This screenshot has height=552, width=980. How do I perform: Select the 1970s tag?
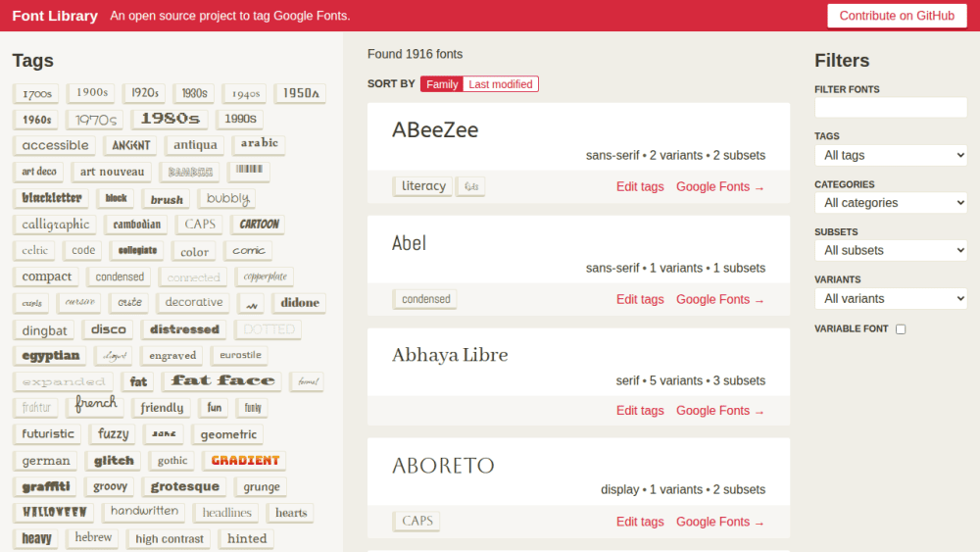(x=96, y=120)
